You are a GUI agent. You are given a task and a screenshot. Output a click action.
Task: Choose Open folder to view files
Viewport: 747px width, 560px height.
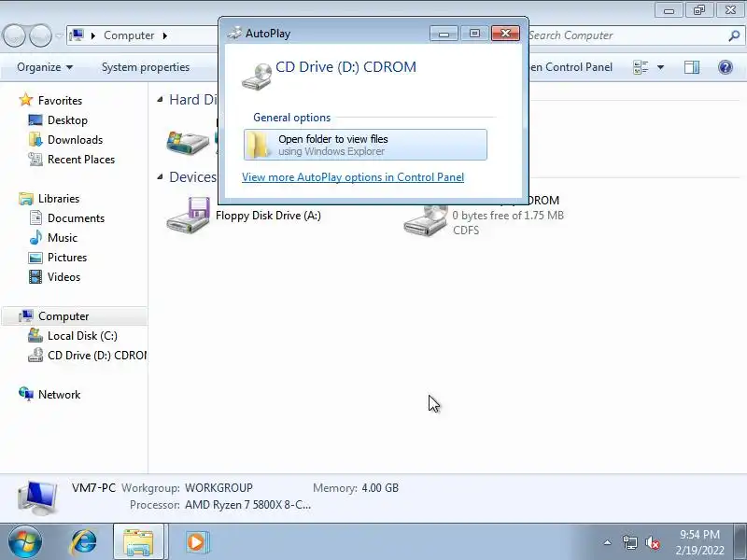[365, 145]
